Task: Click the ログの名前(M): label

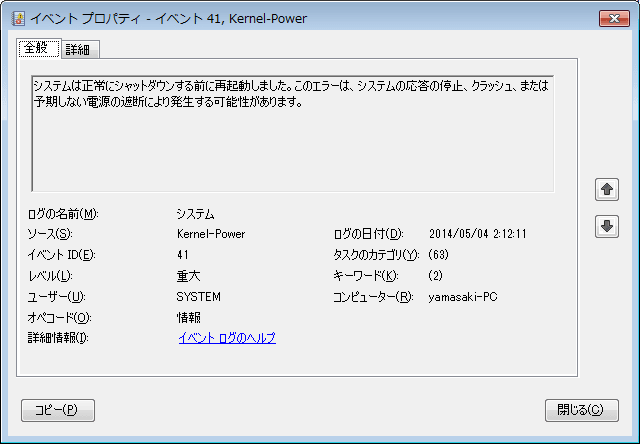Action: point(63,213)
